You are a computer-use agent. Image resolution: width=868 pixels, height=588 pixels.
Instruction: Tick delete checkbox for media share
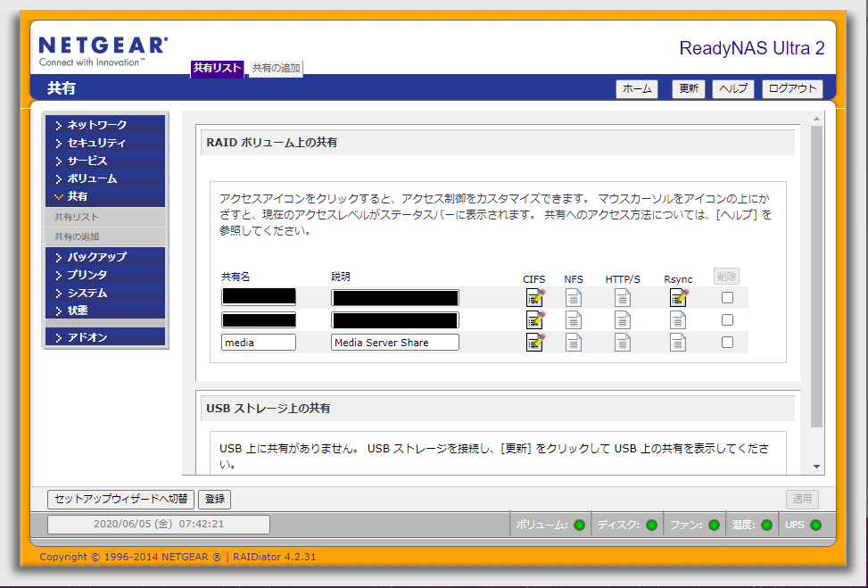[727, 342]
